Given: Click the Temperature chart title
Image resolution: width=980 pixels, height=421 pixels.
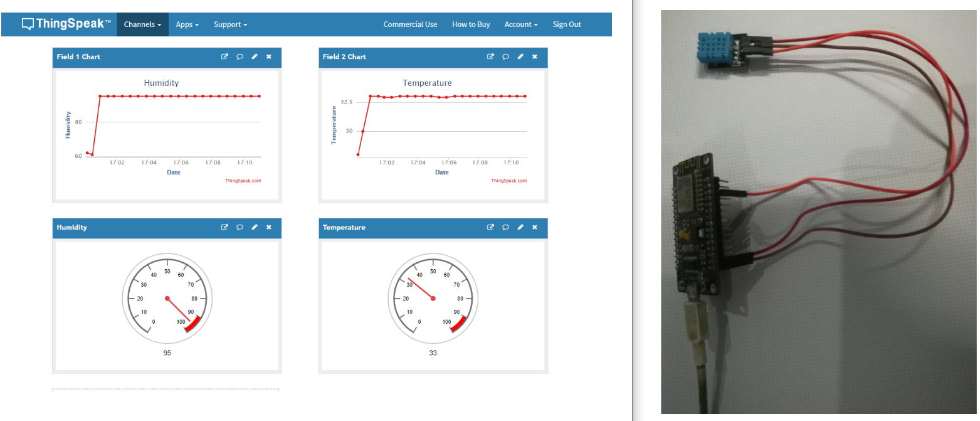Looking at the screenshot, I should (x=427, y=83).
